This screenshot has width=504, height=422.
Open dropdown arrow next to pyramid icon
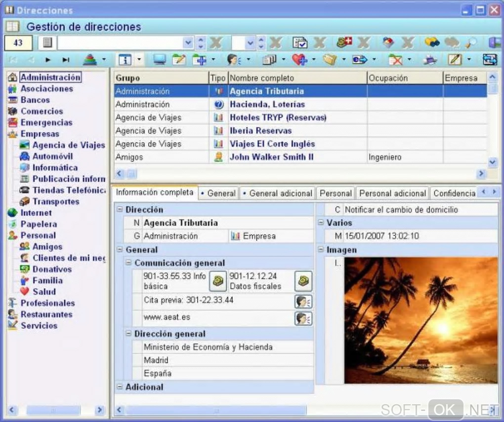tap(104, 60)
